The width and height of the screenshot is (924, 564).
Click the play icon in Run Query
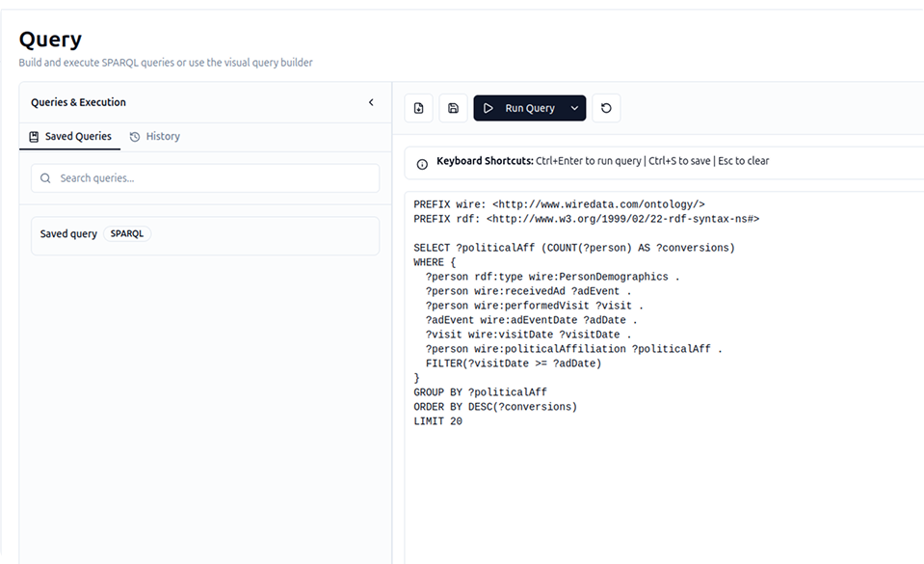click(488, 108)
